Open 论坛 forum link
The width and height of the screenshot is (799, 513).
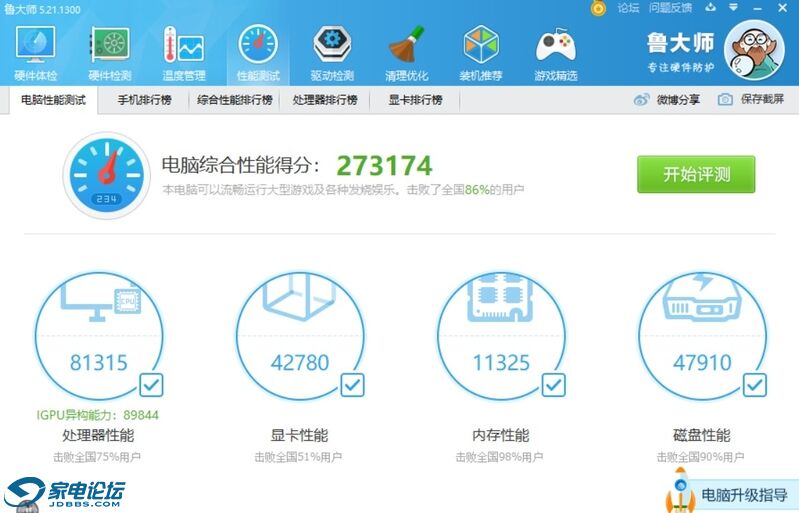click(628, 8)
